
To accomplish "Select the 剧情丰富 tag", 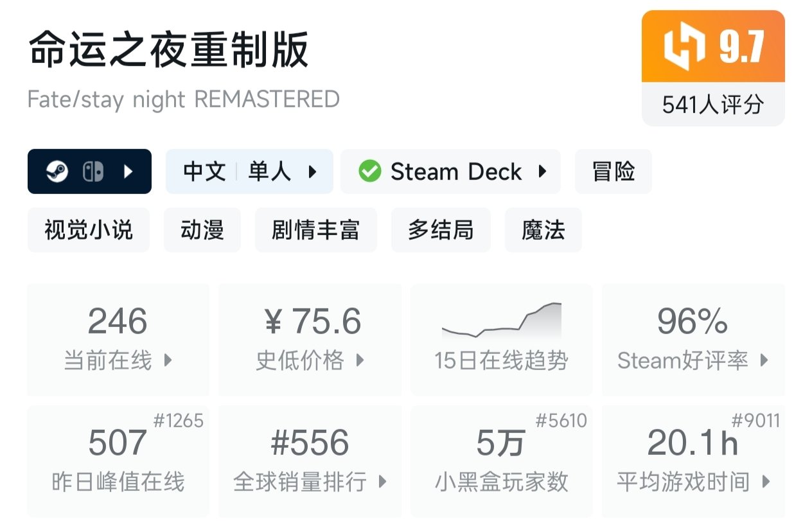I will [x=315, y=229].
